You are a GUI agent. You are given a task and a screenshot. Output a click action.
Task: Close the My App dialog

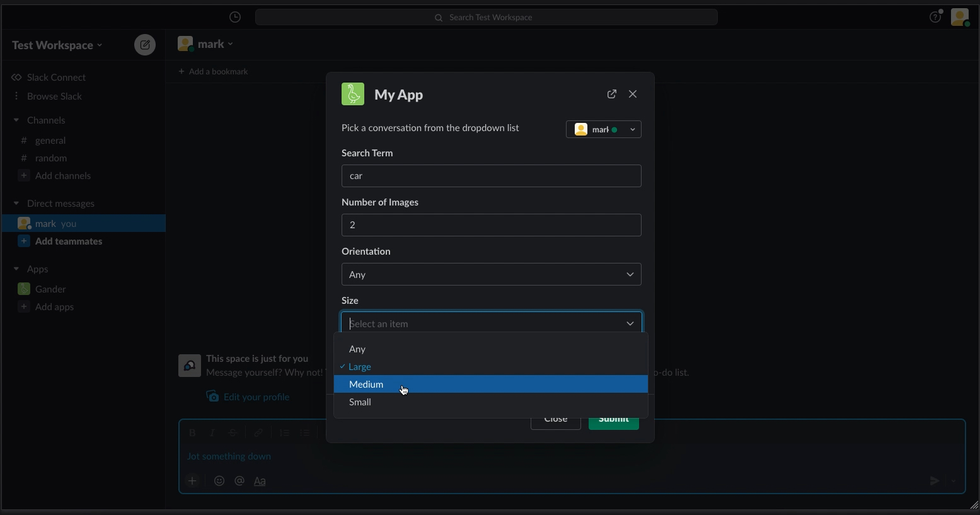(x=633, y=94)
